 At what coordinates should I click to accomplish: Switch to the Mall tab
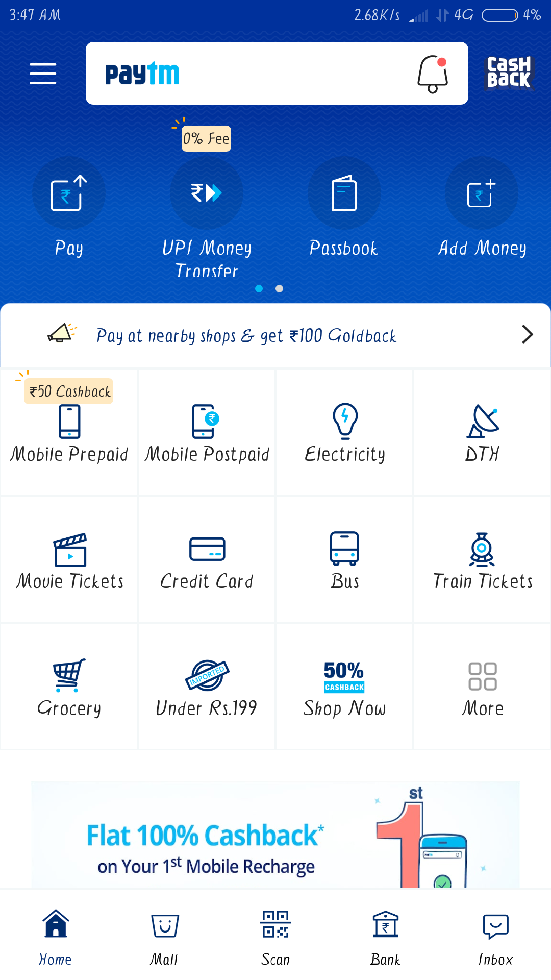tap(164, 937)
